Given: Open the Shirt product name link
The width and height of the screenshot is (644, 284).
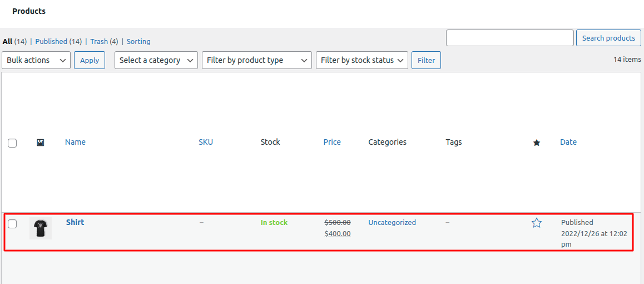Looking at the screenshot, I should (75, 222).
